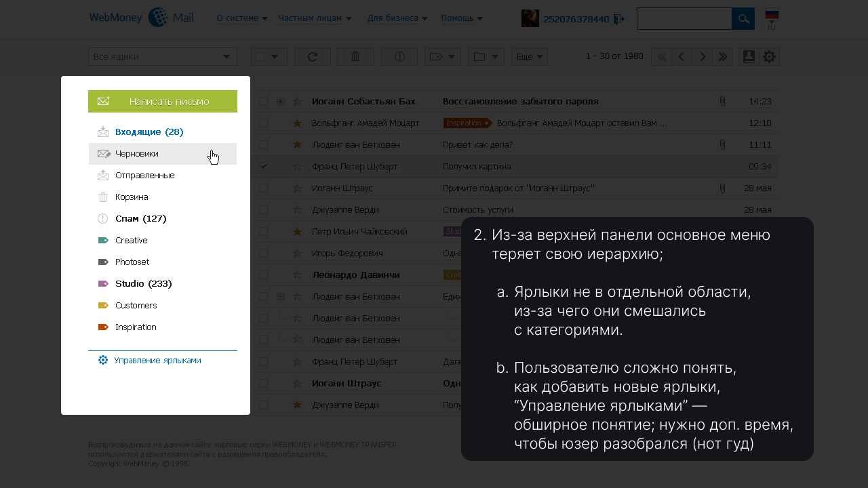
Task: Open О системе menu
Action: [x=242, y=18]
